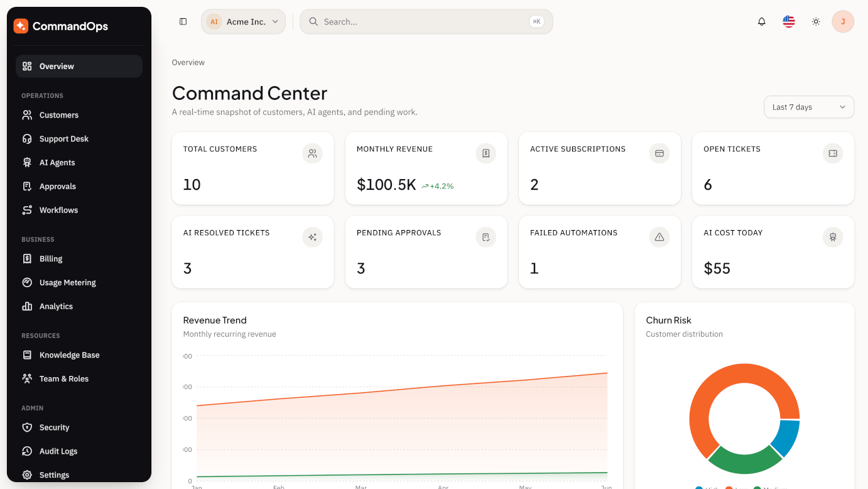Click the orange revenue trend line
This screenshot has width=868, height=489.
click(x=402, y=390)
